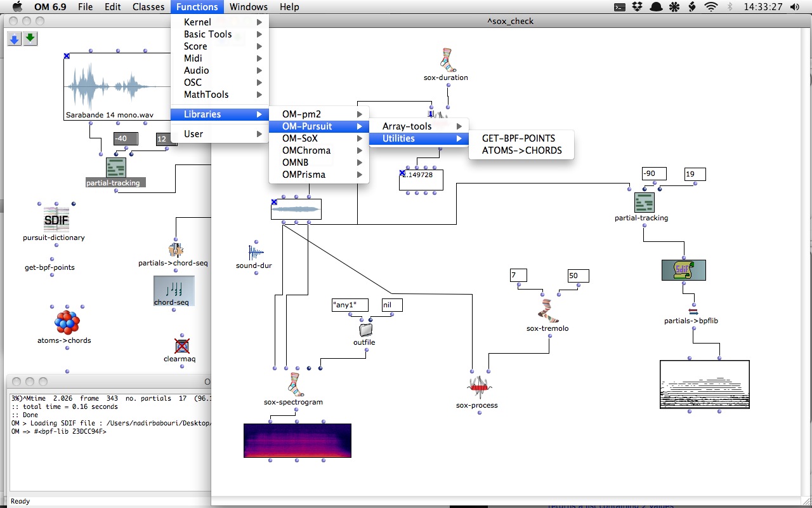Select the bpf-lib partials display box
This screenshot has height=508, width=812.
704,384
